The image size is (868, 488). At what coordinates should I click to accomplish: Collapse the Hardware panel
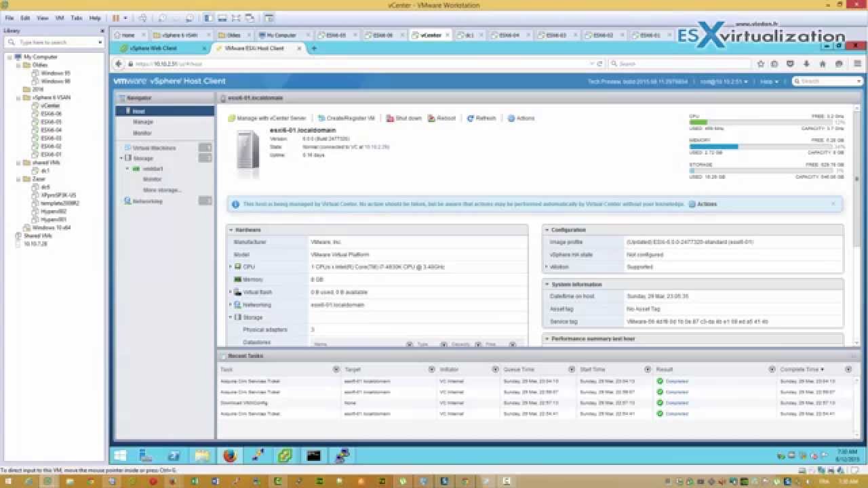(x=231, y=230)
